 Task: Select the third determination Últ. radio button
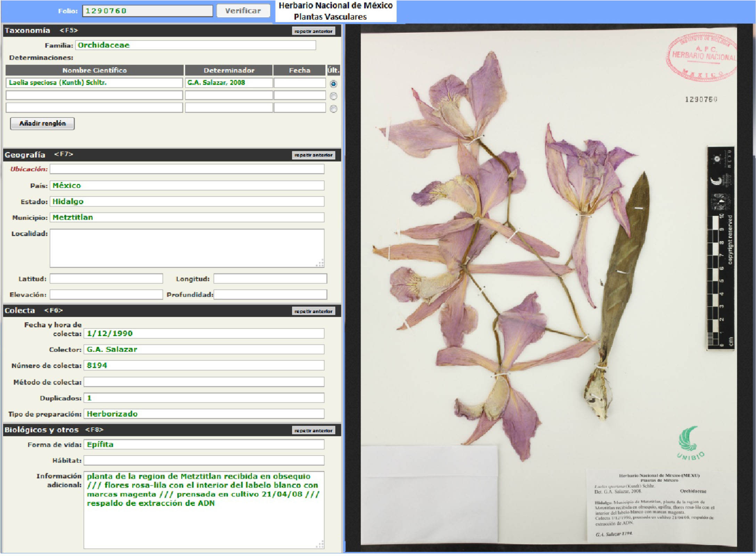(x=333, y=109)
